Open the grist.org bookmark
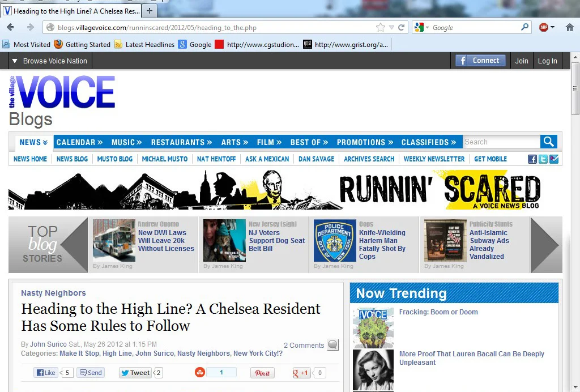580x392 pixels. (346, 45)
